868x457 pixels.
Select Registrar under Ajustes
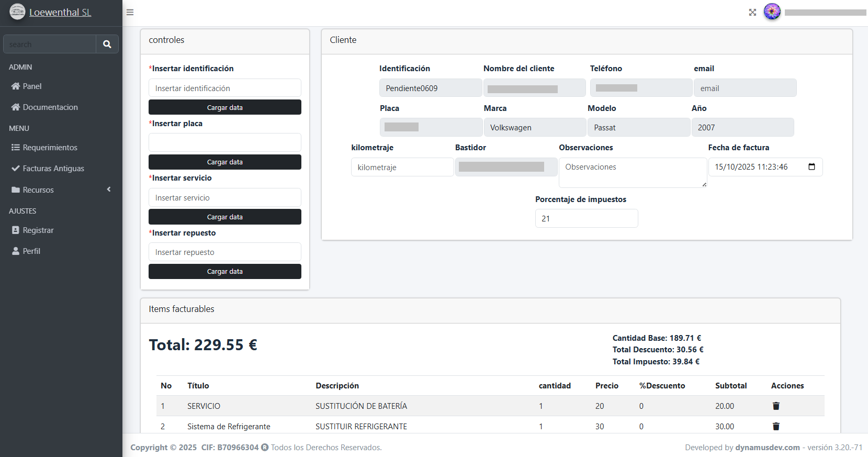[38, 230]
